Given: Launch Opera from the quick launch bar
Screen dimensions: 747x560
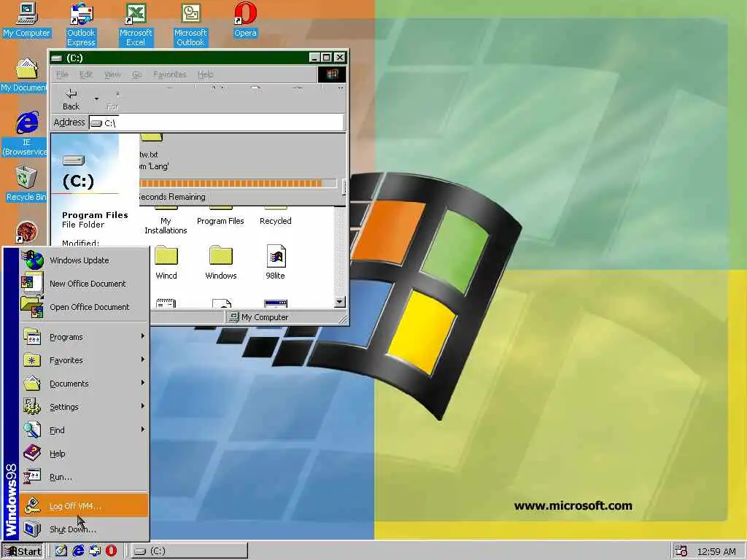Looking at the screenshot, I should click(111, 551).
